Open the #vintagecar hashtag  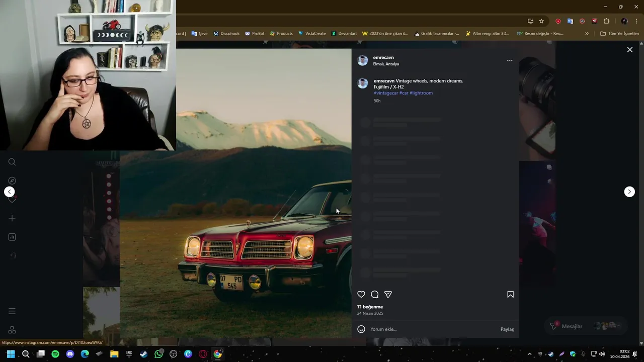(x=386, y=93)
